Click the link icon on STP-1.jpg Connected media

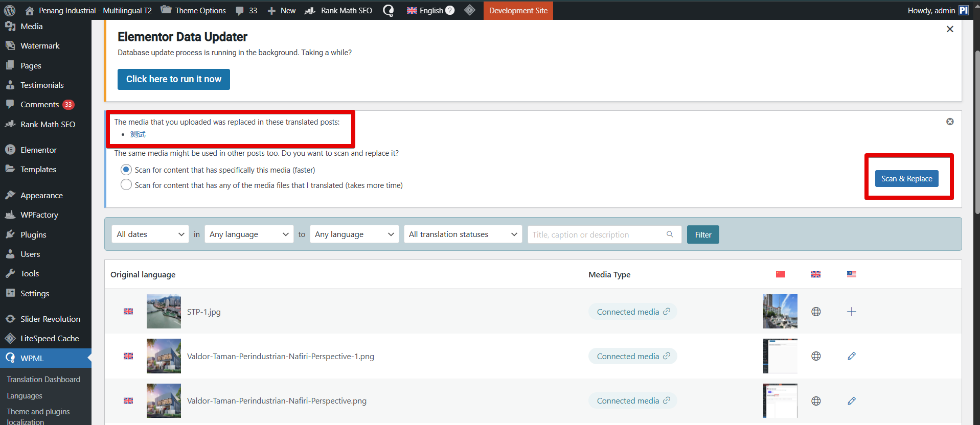(667, 312)
